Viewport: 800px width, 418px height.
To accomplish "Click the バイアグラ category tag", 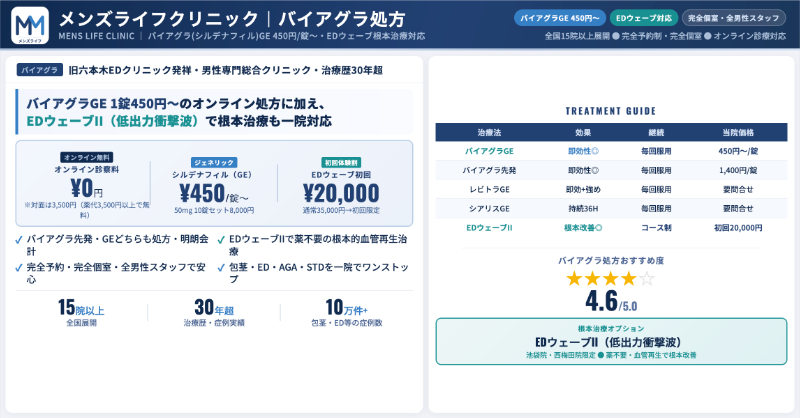I will 39,71.
